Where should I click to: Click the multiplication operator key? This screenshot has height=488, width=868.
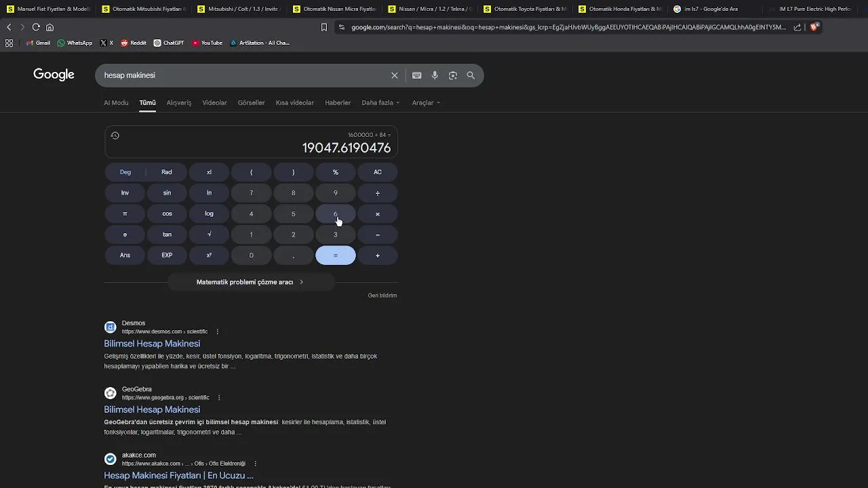coord(378,214)
